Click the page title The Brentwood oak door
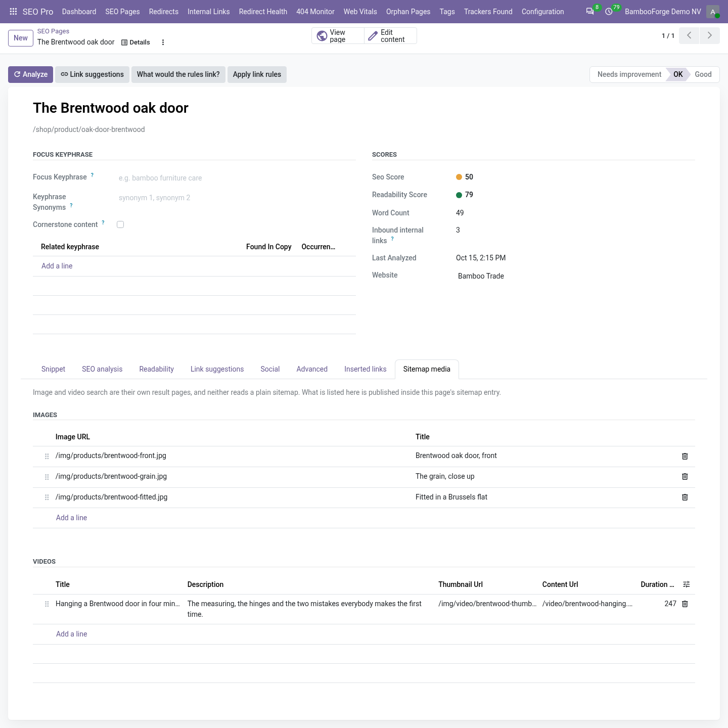This screenshot has height=728, width=728. tap(111, 108)
